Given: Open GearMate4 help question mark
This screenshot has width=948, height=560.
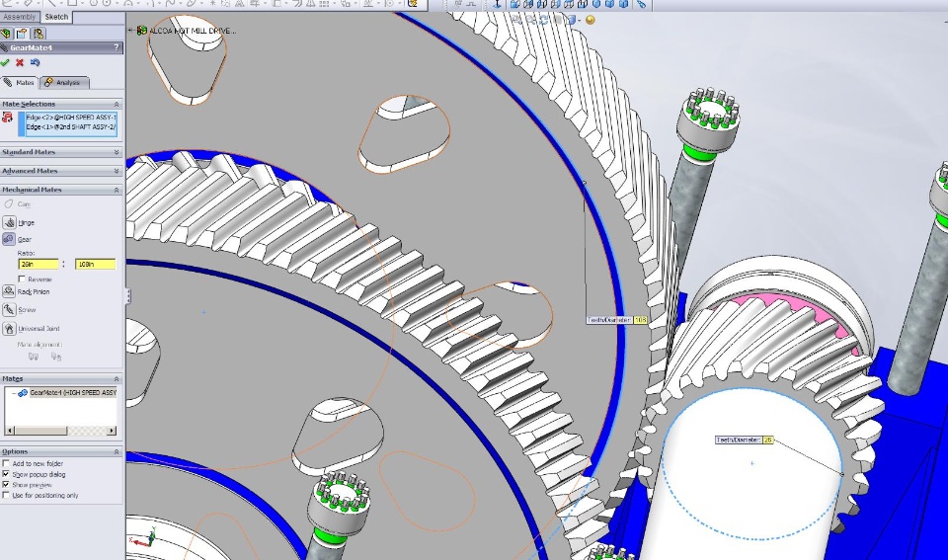Looking at the screenshot, I should 117,47.
